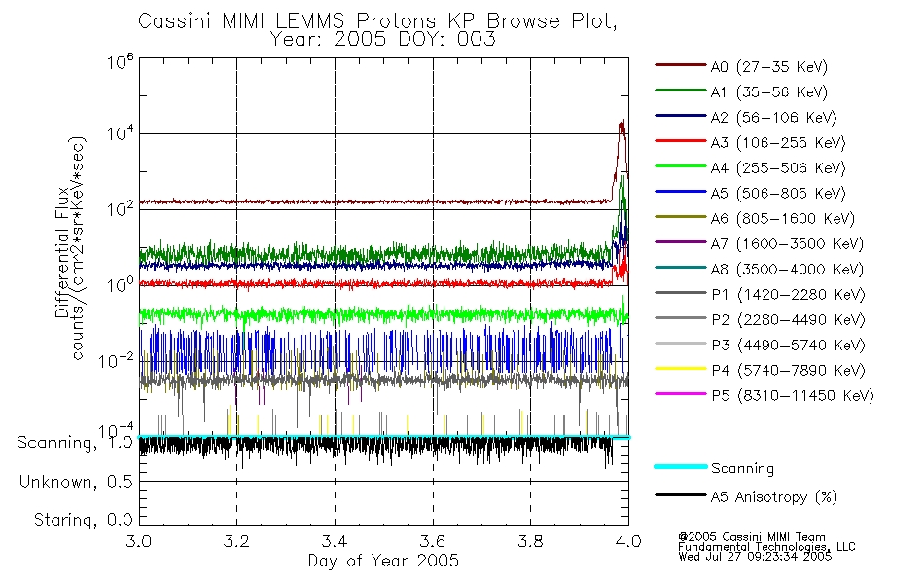Click the A7 (1600-3500 KeV) legend label
This screenshot has width=924, height=584.
(787, 243)
